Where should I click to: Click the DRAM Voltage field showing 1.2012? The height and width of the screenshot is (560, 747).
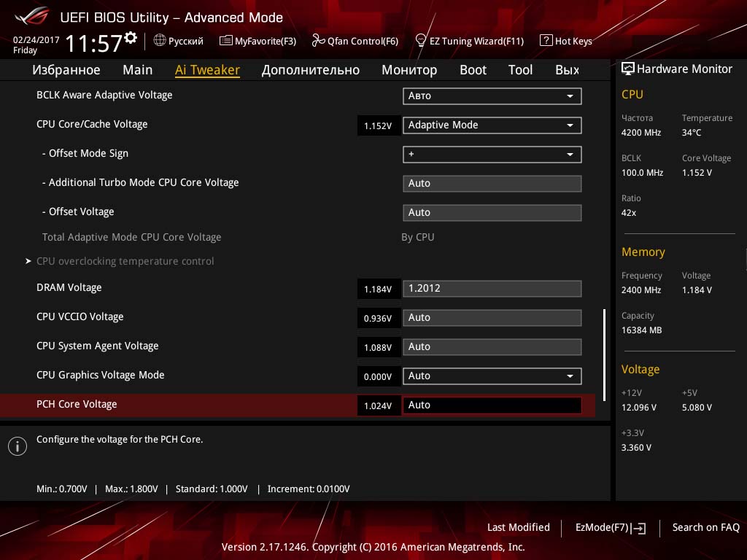[x=492, y=289]
